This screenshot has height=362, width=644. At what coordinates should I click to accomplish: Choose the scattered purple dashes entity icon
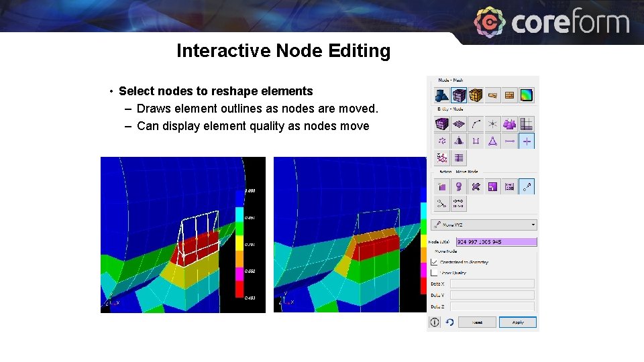click(x=441, y=141)
